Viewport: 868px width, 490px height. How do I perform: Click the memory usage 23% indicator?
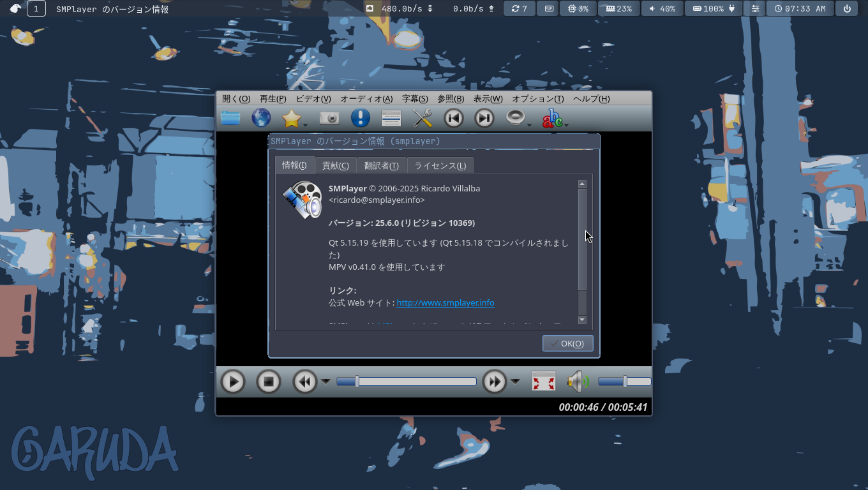(x=618, y=9)
